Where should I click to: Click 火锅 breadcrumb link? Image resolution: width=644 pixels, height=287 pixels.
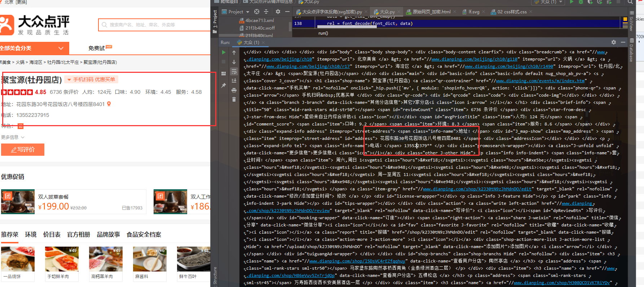pyautogui.click(x=20, y=62)
